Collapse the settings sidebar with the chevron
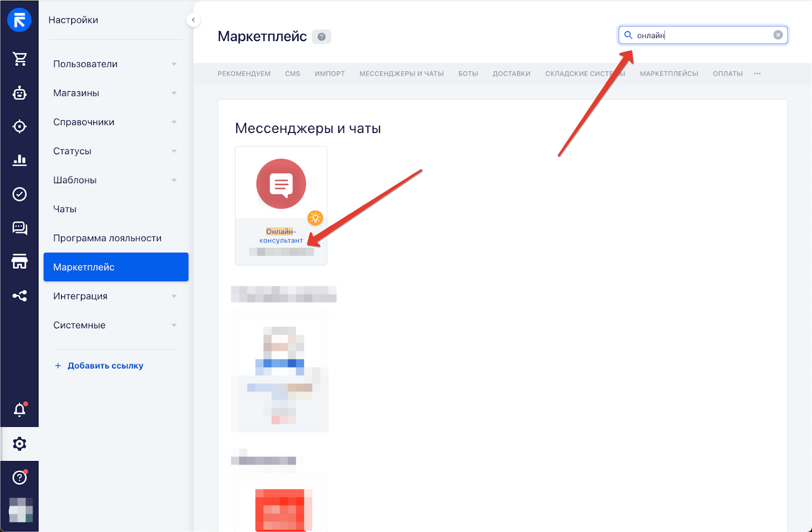The width and height of the screenshot is (812, 532). [x=193, y=20]
